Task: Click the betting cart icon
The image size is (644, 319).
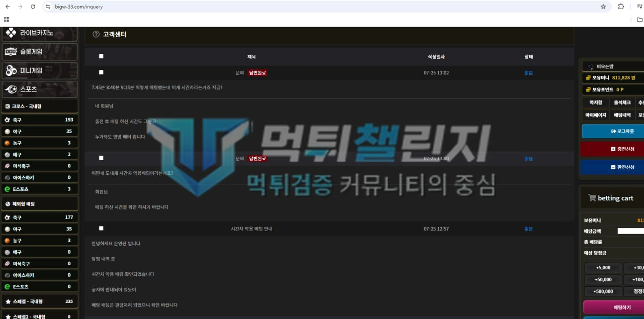Action: coord(592,198)
